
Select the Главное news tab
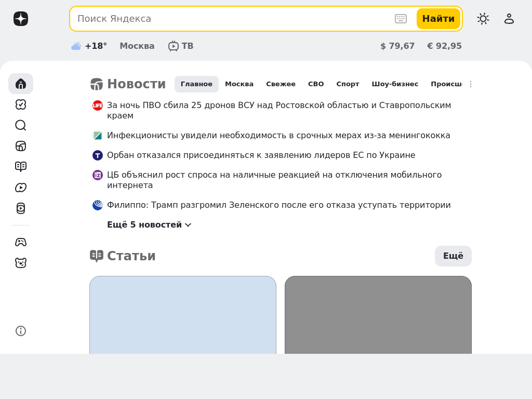196,84
